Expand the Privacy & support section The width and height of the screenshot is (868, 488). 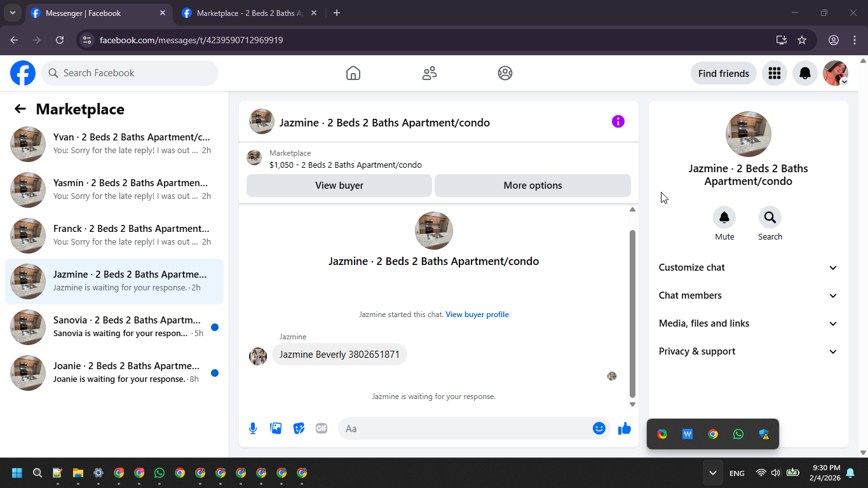[749, 351]
